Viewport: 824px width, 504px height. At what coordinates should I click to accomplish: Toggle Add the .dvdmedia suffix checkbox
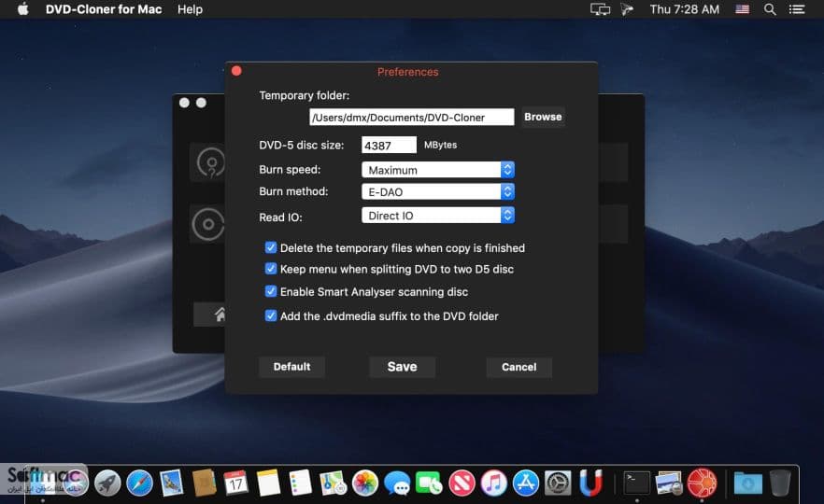pyautogui.click(x=271, y=315)
